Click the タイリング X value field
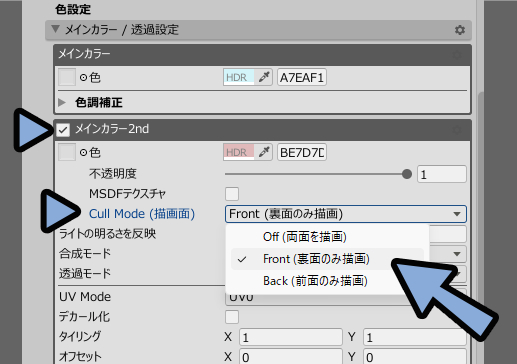This screenshot has width=517, height=364. click(x=291, y=337)
